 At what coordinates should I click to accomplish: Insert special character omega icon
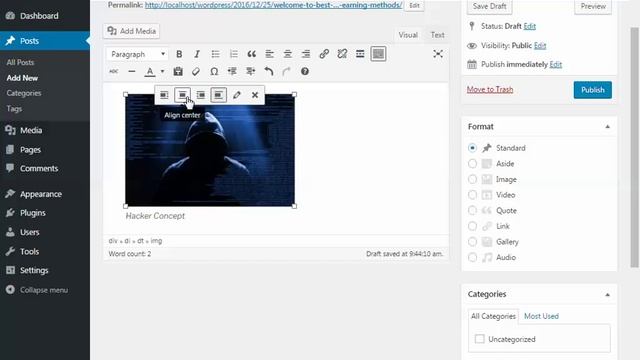pyautogui.click(x=214, y=71)
